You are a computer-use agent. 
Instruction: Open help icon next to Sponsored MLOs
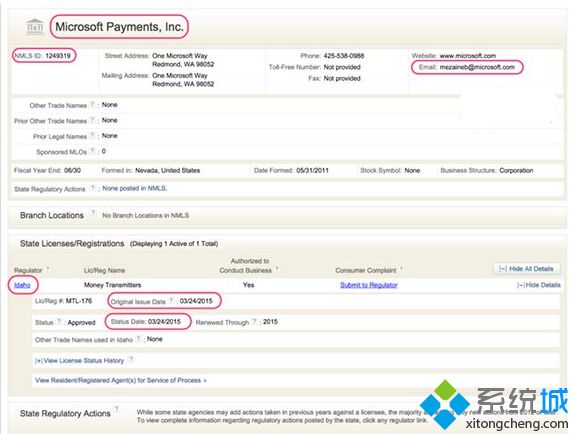click(92, 151)
